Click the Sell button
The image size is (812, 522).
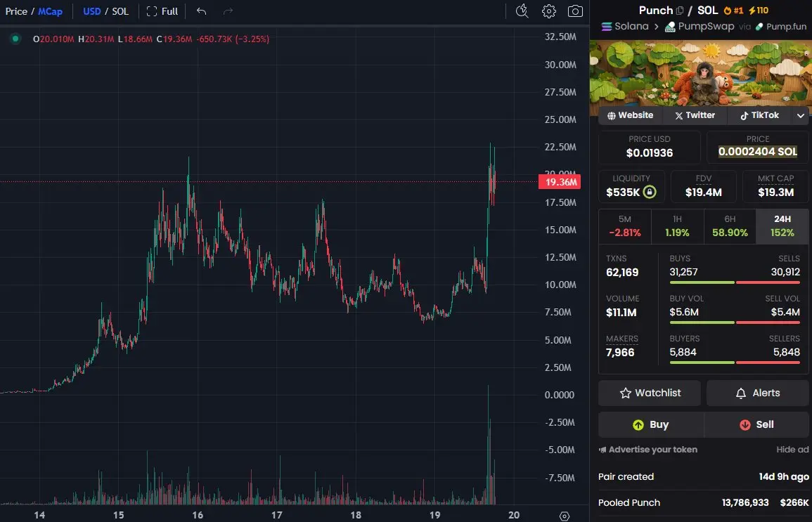pyautogui.click(x=756, y=425)
